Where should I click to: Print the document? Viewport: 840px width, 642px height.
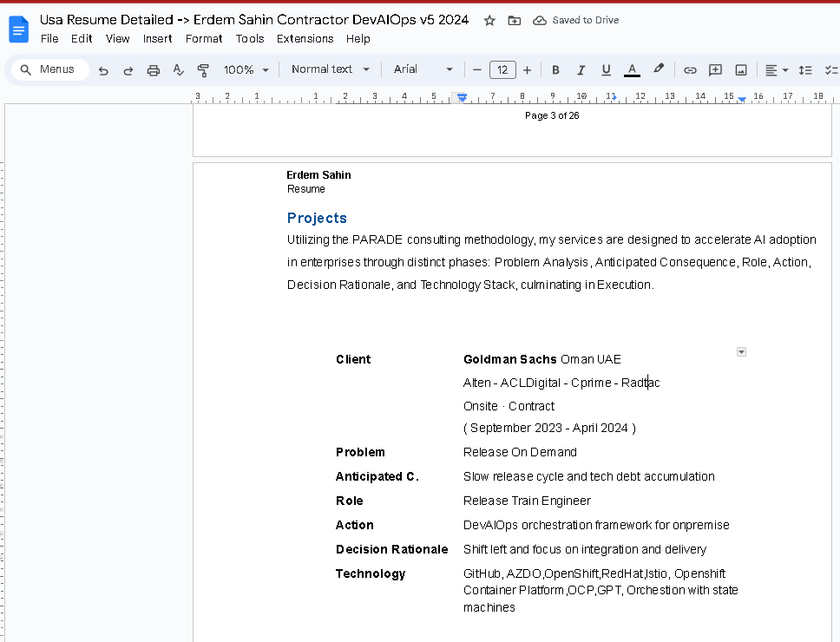[154, 70]
